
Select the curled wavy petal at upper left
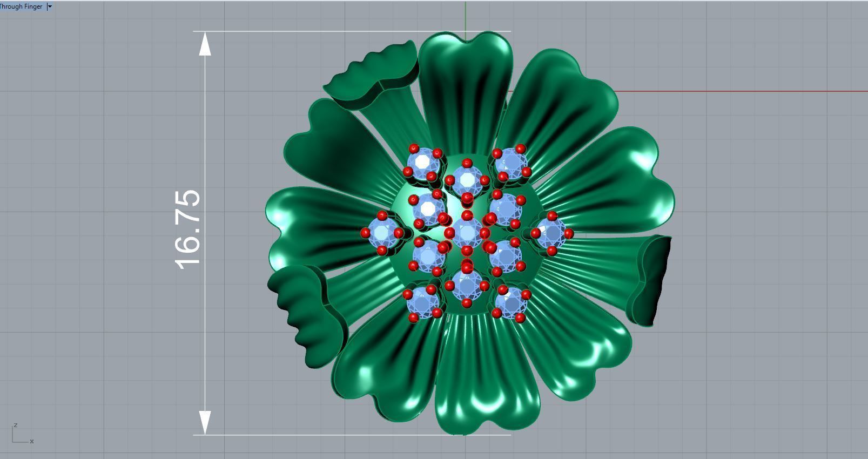click(373, 76)
